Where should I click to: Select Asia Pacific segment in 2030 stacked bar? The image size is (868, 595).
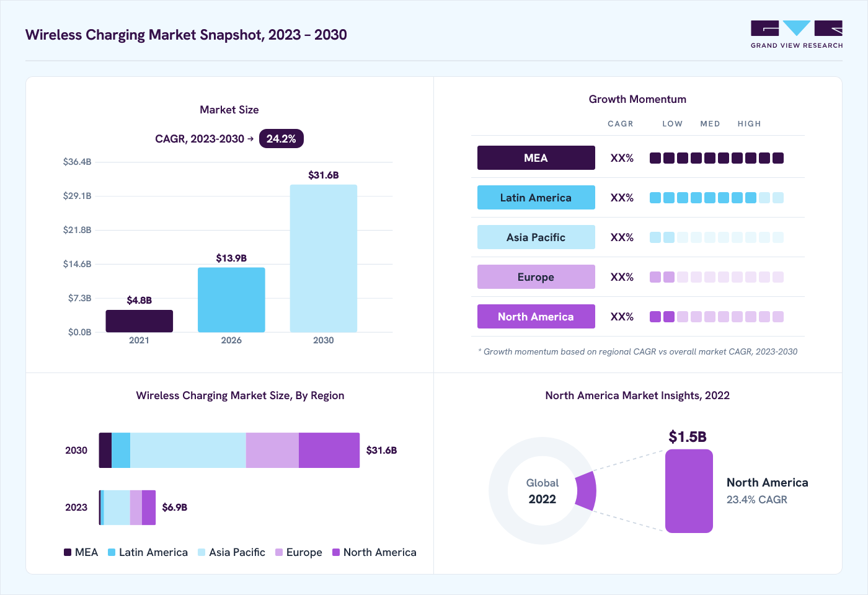point(188,451)
